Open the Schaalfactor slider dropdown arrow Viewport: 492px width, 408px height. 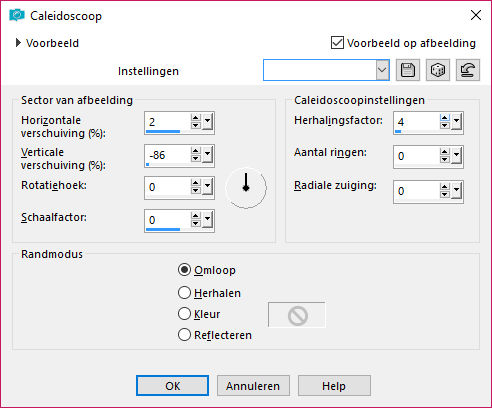[x=207, y=219]
